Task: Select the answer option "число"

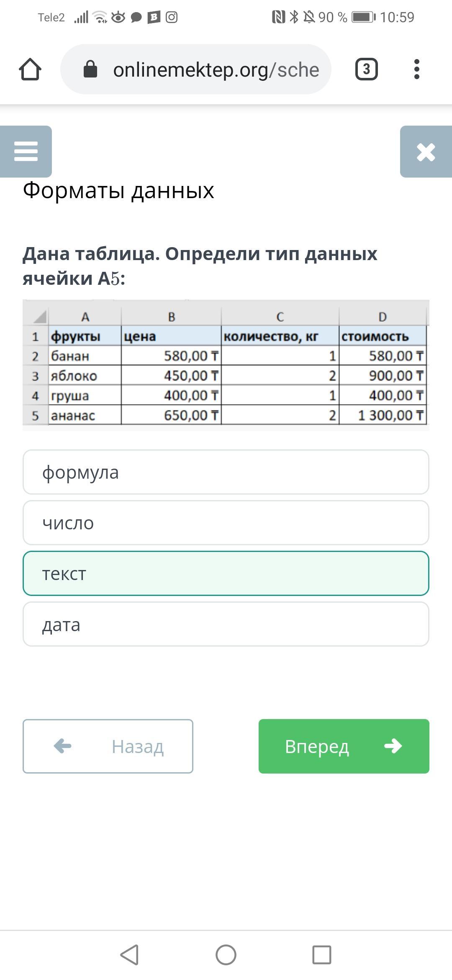Action: pos(226,523)
